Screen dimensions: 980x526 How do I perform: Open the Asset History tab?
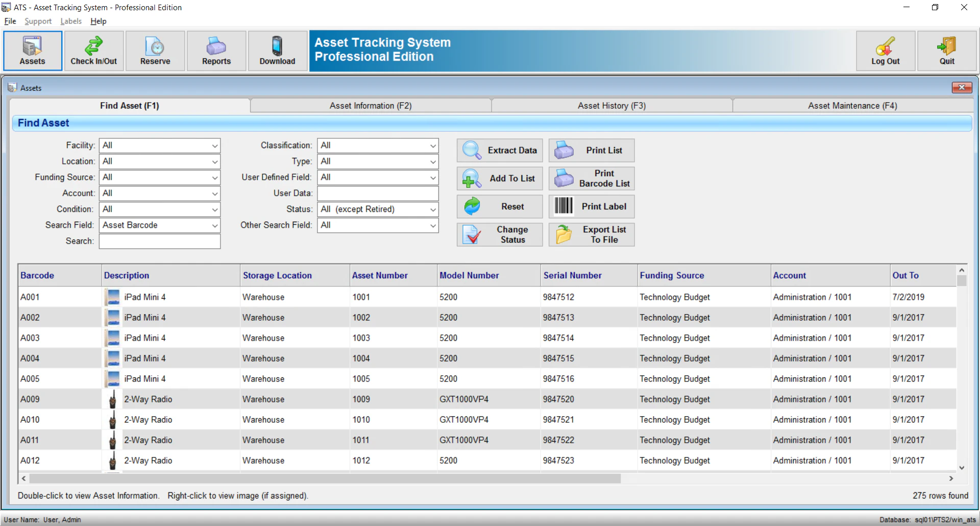(x=611, y=106)
